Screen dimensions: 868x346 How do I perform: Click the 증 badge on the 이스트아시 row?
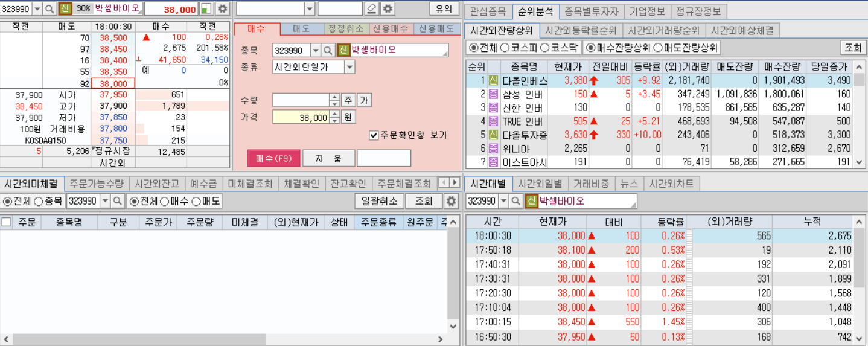click(x=494, y=161)
